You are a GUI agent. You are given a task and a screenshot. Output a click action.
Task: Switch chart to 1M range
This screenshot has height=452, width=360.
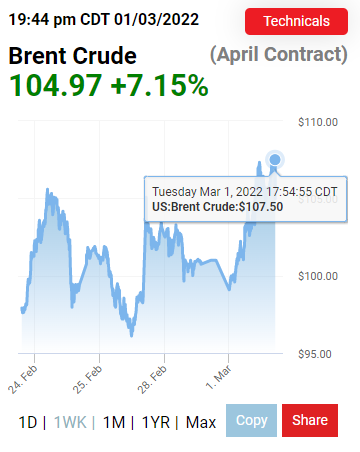click(x=114, y=422)
